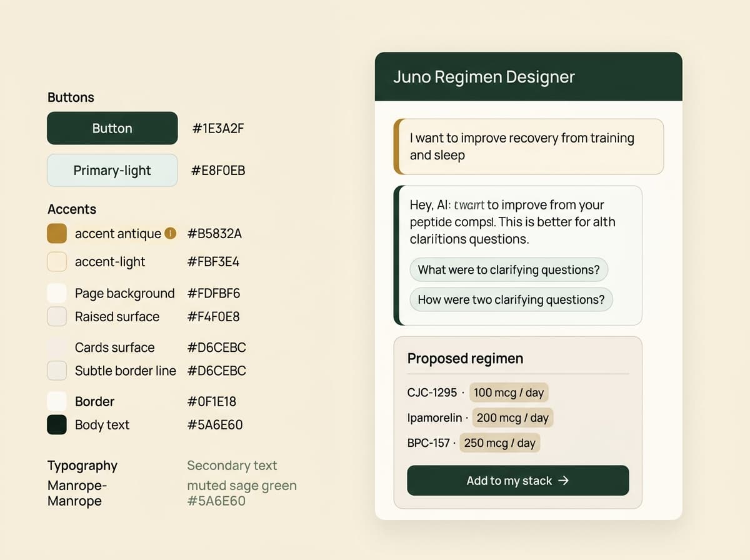
Task: Click the Border color swatch
Action: point(57,401)
